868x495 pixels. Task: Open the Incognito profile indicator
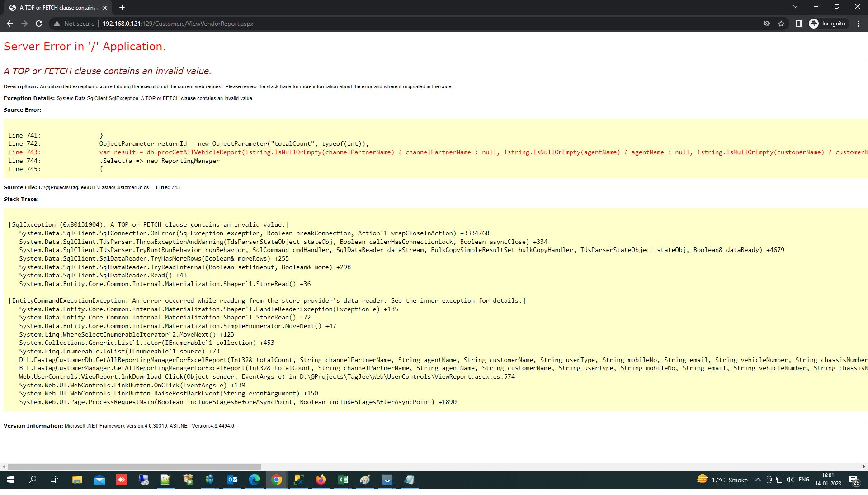click(827, 24)
